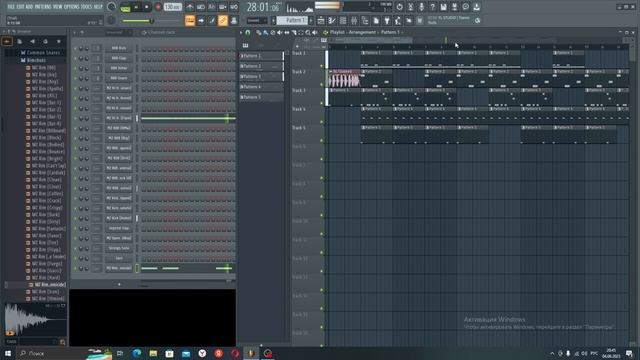Click the next pattern arrow beside Pattern 1
Image resolution: width=640 pixels, height=360 pixels.
[311, 20]
